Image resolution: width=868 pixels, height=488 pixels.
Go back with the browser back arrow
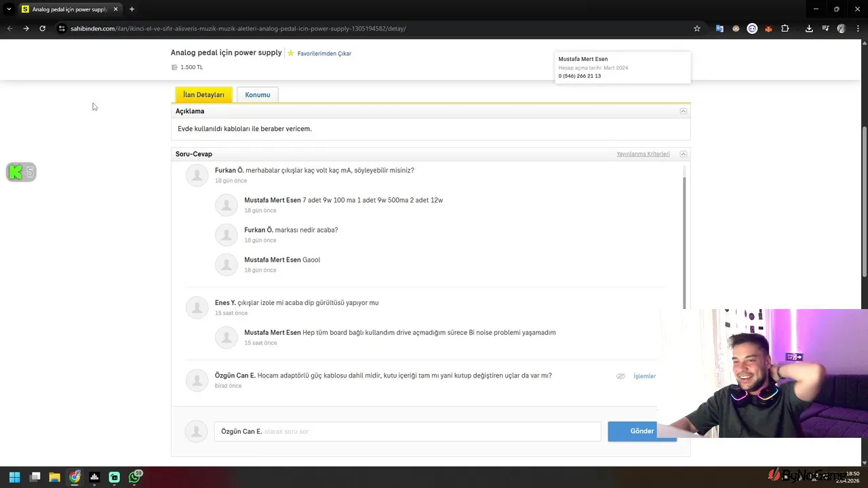click(9, 28)
